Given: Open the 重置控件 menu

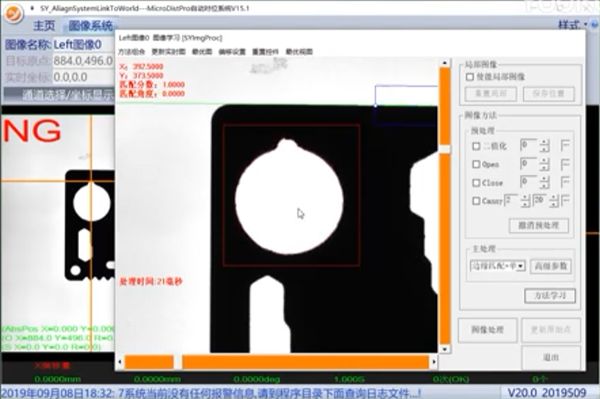Looking at the screenshot, I should (x=265, y=52).
